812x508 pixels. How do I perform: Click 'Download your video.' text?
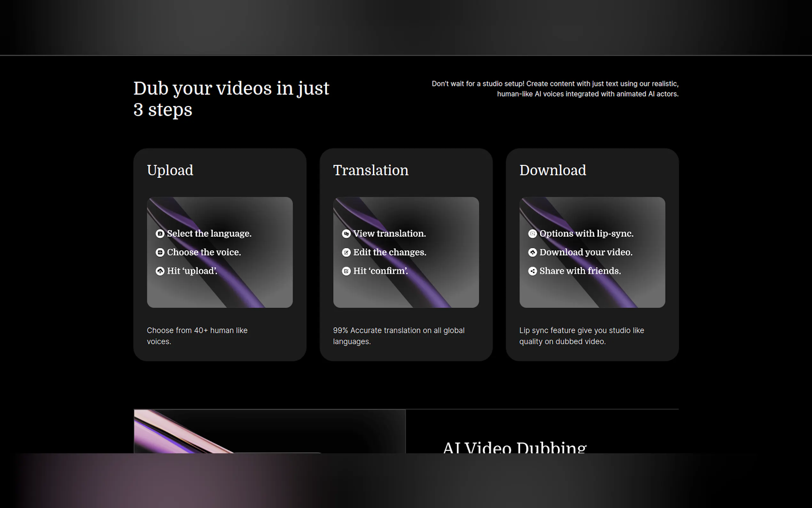(x=586, y=252)
